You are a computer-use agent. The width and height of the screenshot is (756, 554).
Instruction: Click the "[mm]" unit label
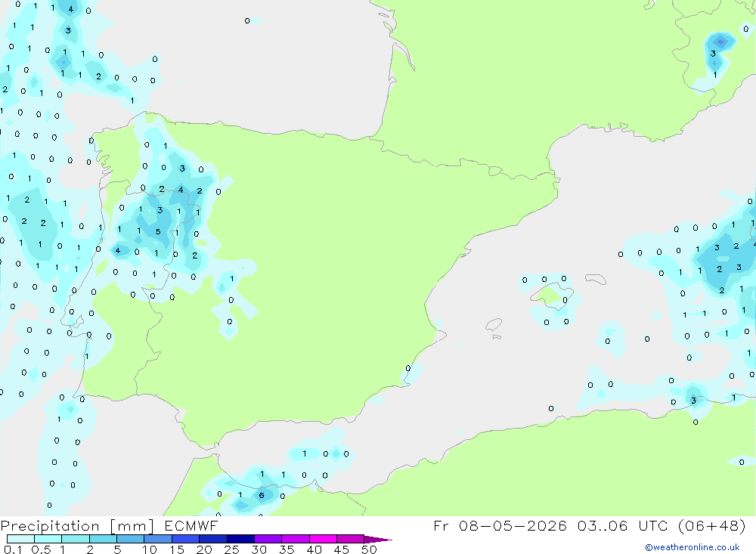(x=132, y=526)
